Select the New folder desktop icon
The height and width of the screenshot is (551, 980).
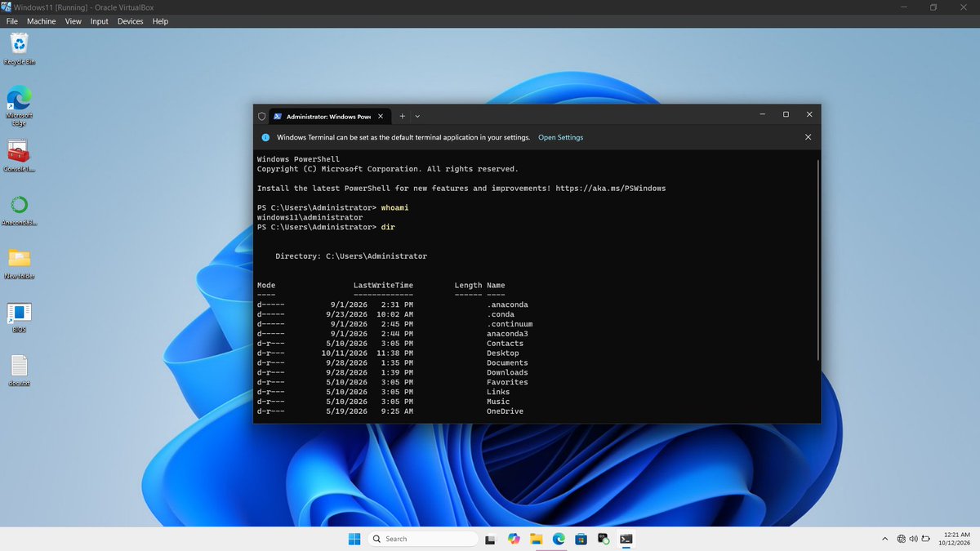(x=20, y=264)
